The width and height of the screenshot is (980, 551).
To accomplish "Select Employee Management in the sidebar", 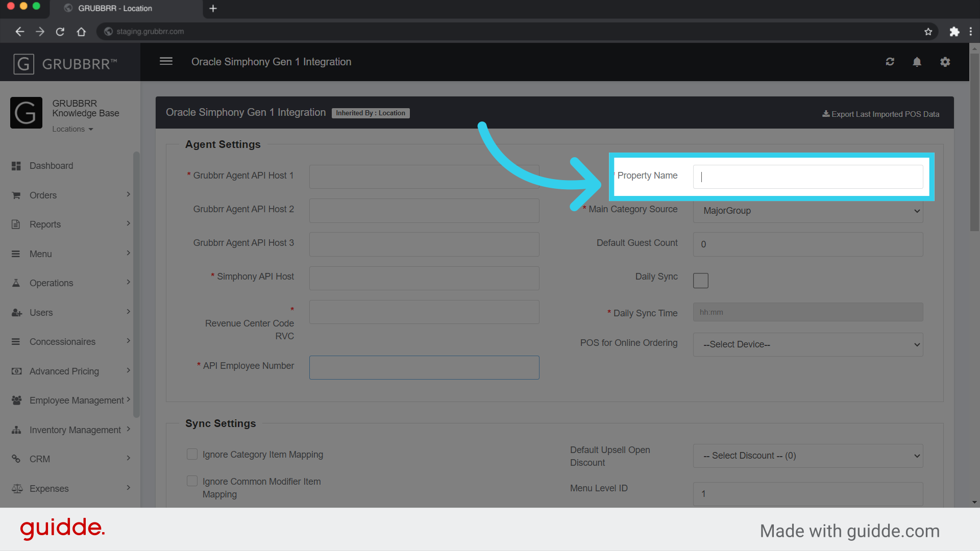I will 77,400.
